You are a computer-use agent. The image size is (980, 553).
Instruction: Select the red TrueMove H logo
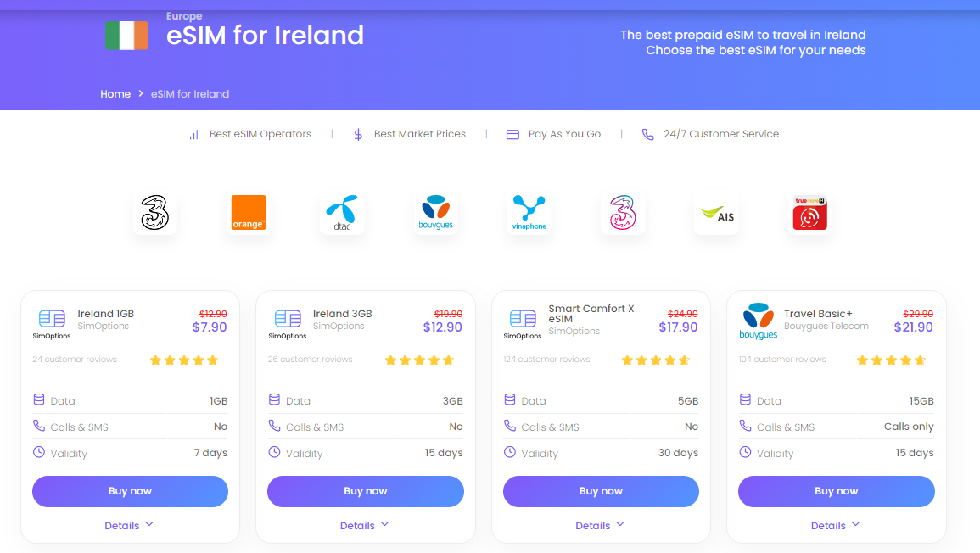(x=810, y=212)
